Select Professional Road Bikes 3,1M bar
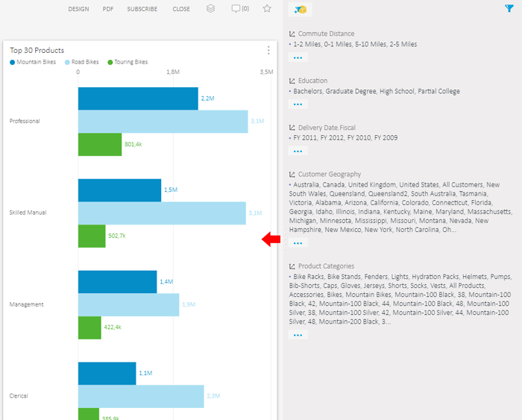The height and width of the screenshot is (420, 522). (163, 122)
